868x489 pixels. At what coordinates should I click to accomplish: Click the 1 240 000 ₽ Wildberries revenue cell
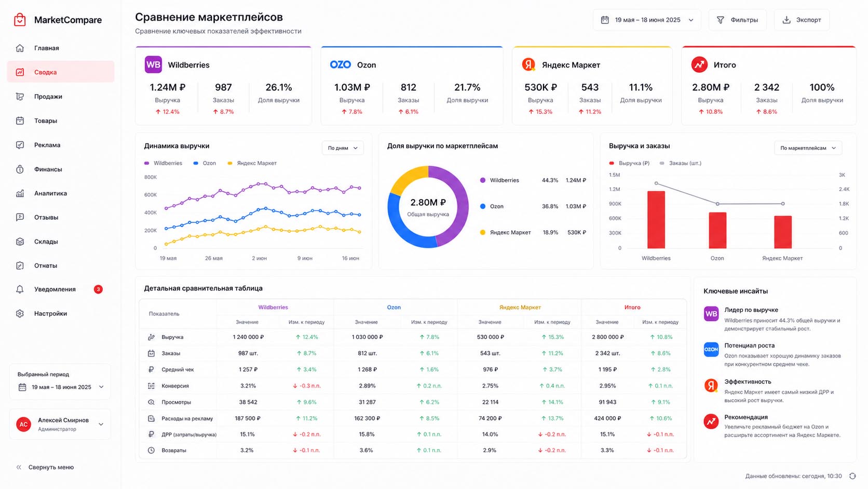[248, 337]
